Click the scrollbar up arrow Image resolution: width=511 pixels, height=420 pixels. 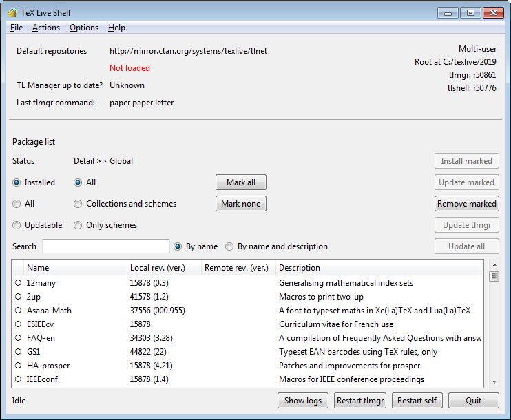coord(494,265)
